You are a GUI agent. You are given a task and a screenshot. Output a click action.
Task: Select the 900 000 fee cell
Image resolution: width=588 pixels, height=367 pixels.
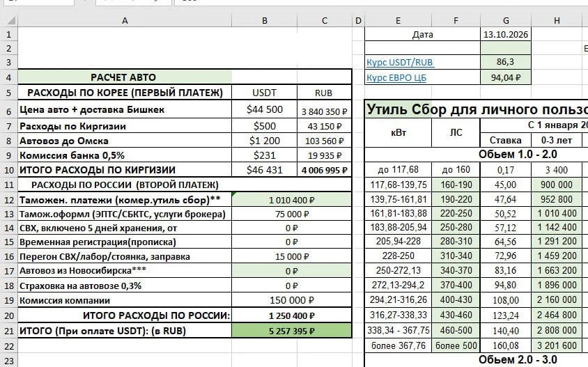point(557,185)
